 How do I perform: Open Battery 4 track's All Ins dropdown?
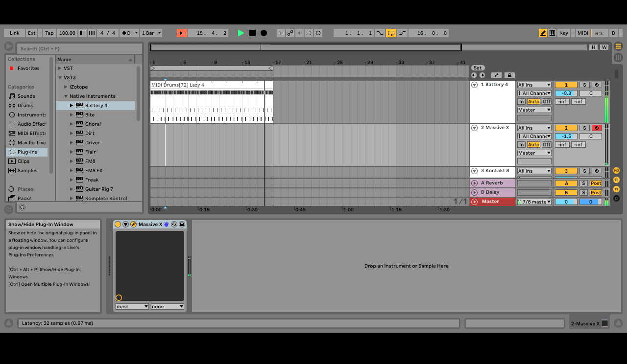(x=534, y=85)
